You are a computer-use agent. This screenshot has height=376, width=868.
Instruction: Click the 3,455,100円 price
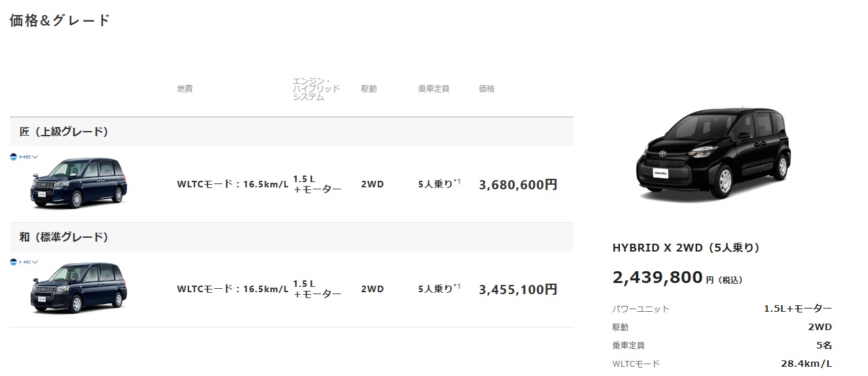(x=518, y=290)
